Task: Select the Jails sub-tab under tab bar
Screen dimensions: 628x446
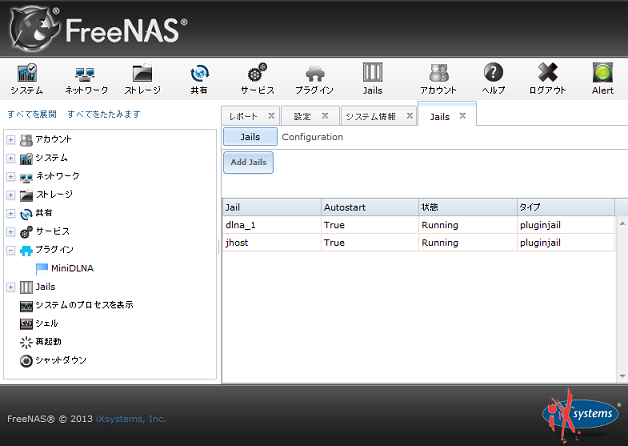Action: (250, 137)
